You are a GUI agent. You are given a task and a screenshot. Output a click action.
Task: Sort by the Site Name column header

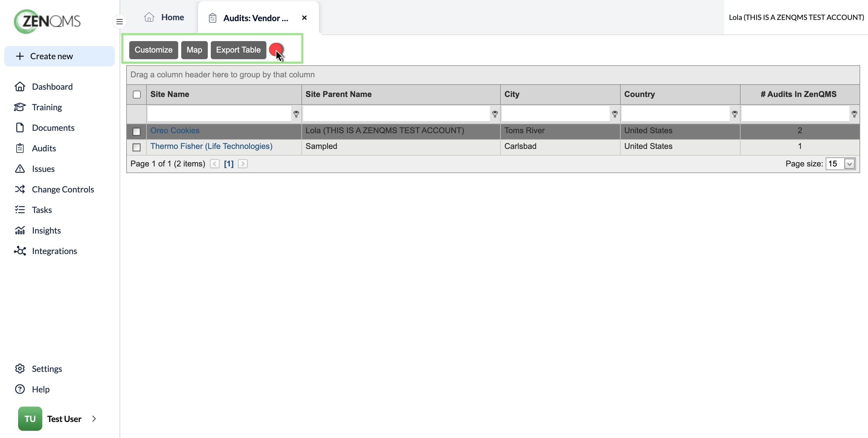(x=224, y=94)
